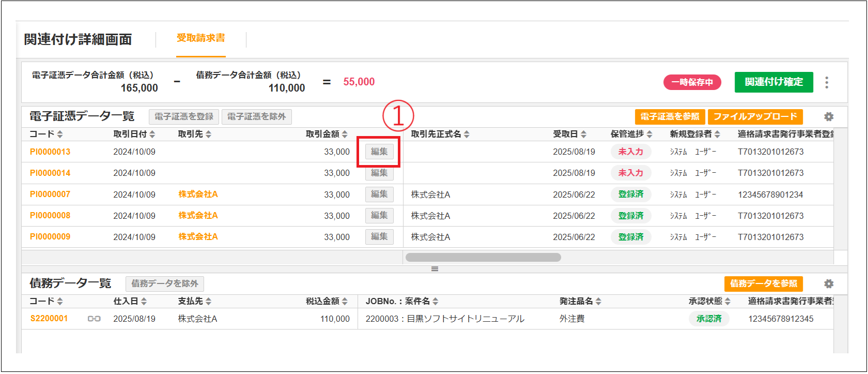Click the link icon next to S2200001
Viewport: 868px width, 374px height.
(x=94, y=319)
